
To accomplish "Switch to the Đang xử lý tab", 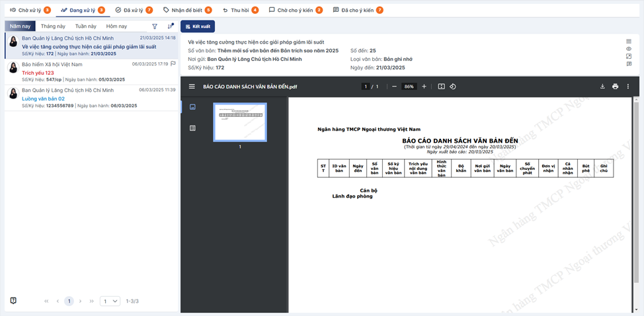I will pyautogui.click(x=83, y=10).
